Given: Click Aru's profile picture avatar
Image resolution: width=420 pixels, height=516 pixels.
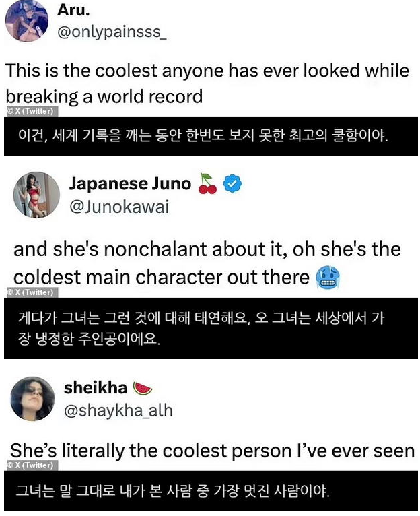Looking at the screenshot, I should click(27, 21).
